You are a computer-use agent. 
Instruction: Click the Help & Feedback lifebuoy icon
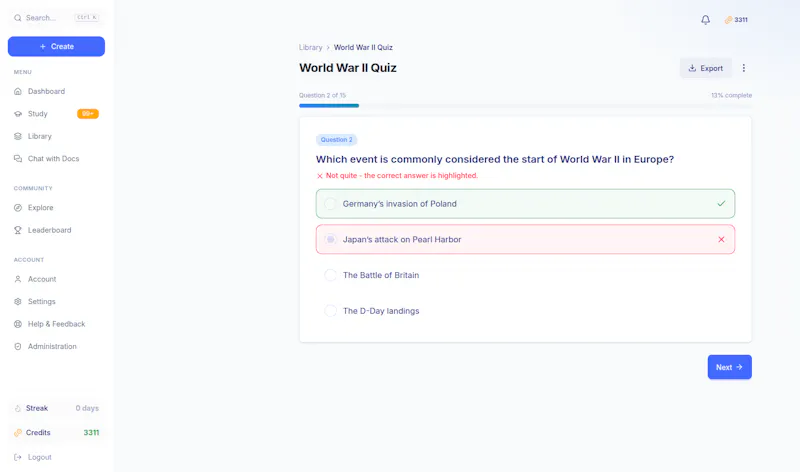click(x=18, y=324)
